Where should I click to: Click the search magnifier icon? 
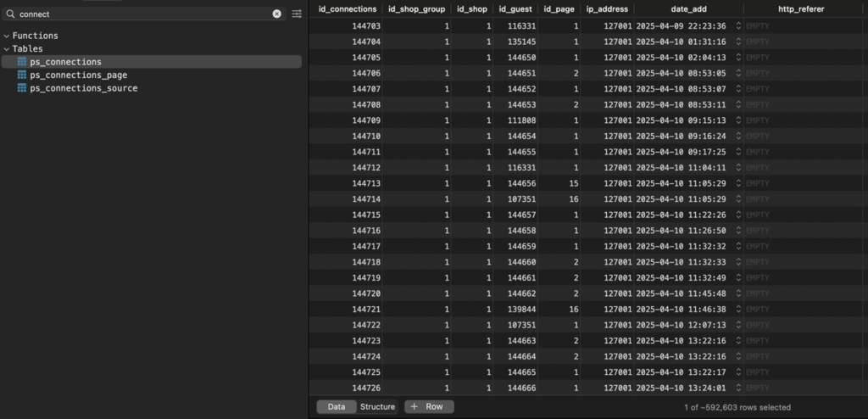(10, 14)
